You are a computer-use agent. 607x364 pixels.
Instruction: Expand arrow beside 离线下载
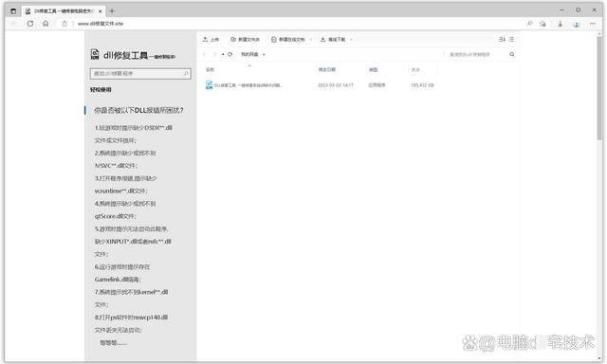(x=351, y=40)
